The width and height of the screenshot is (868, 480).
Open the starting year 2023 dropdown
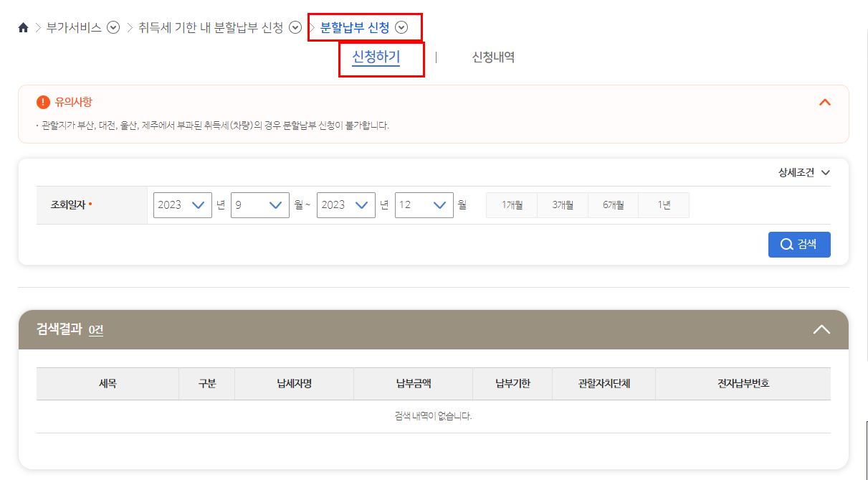tap(182, 204)
